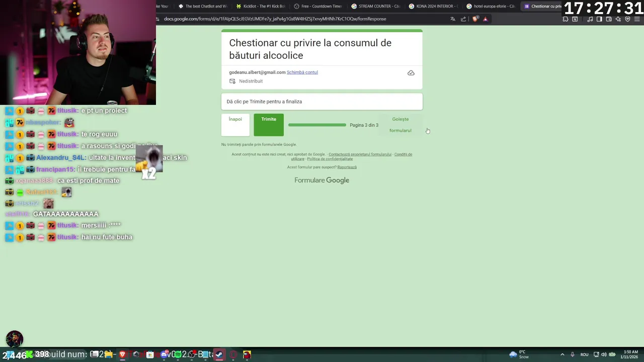Click the translate page icon in address bar
The image size is (644, 362).
click(x=453, y=19)
